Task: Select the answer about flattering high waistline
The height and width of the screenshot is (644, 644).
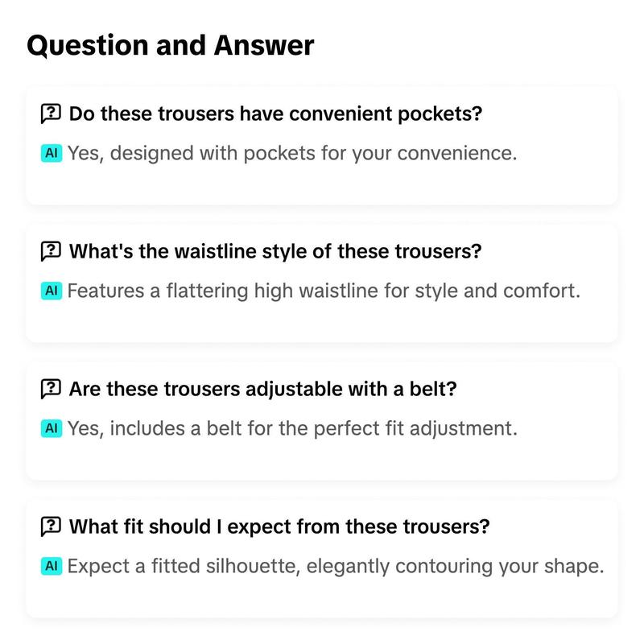Action: (x=324, y=291)
